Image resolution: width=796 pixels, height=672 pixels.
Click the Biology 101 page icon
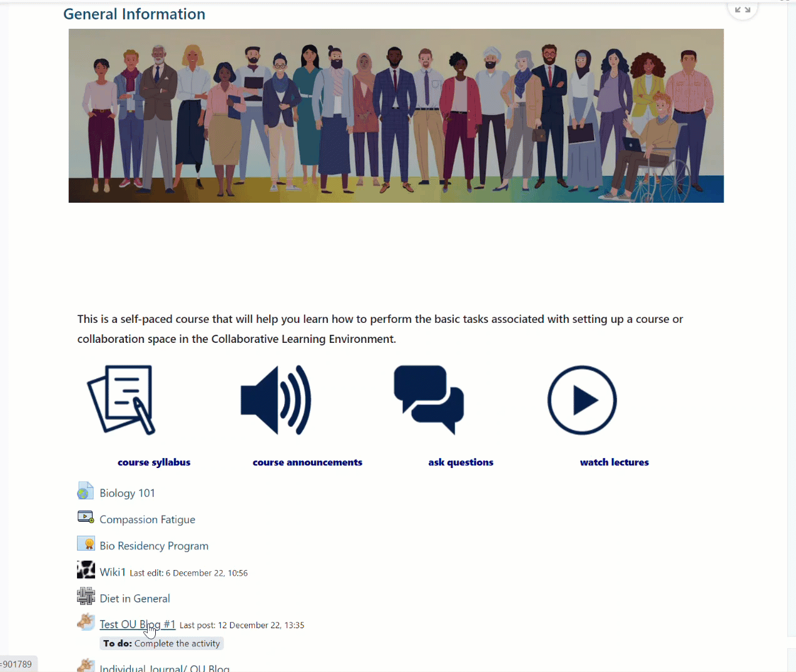click(x=86, y=491)
